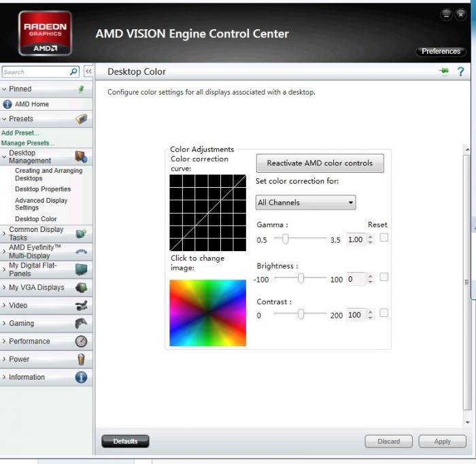The height and width of the screenshot is (464, 476).
Task: Open Advanced Display Settings page
Action: [x=41, y=204]
